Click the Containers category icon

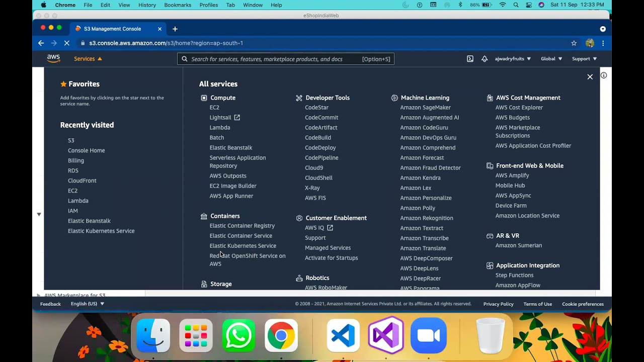coord(204,216)
